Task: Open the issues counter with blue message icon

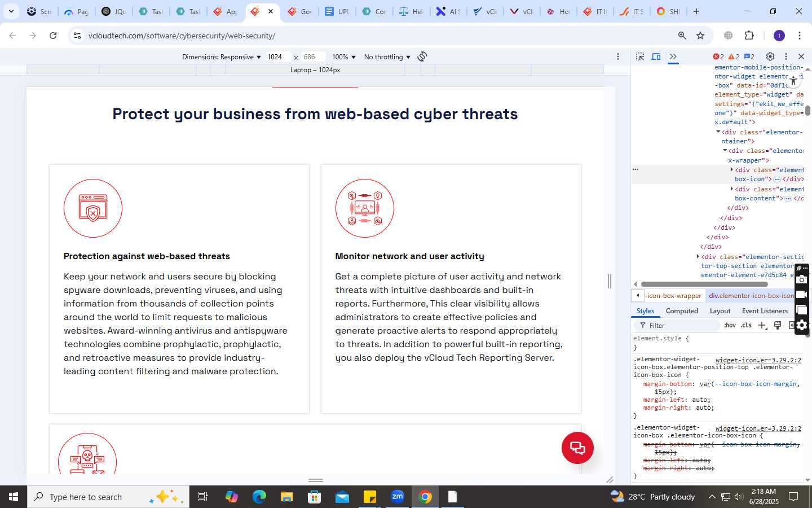Action: coord(749,56)
